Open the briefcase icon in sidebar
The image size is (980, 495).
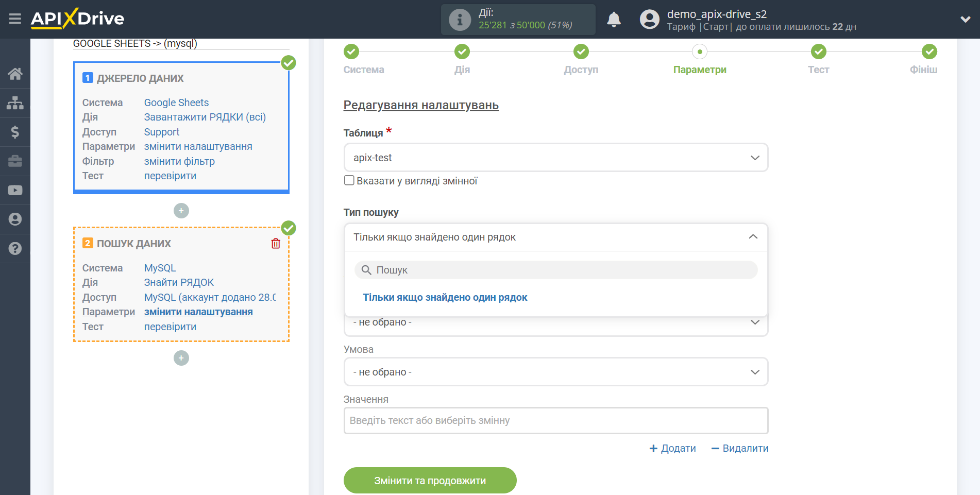point(15,161)
